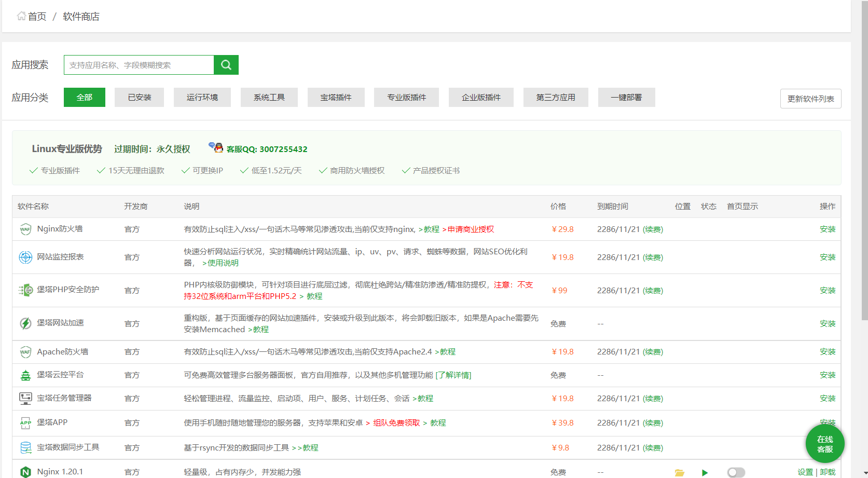This screenshot has height=478, width=868.
Task: Select the 宝塔插件 category tab
Action: tap(336, 97)
